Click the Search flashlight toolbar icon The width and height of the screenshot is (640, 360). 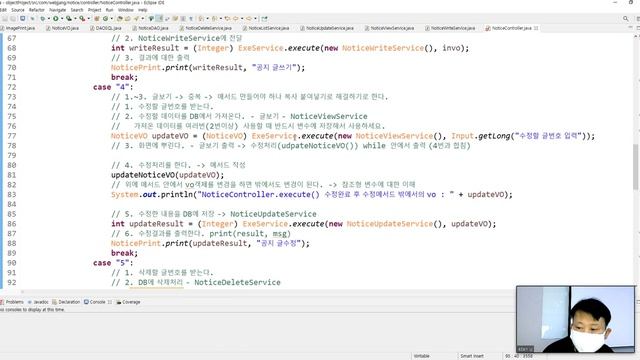pos(136,18)
